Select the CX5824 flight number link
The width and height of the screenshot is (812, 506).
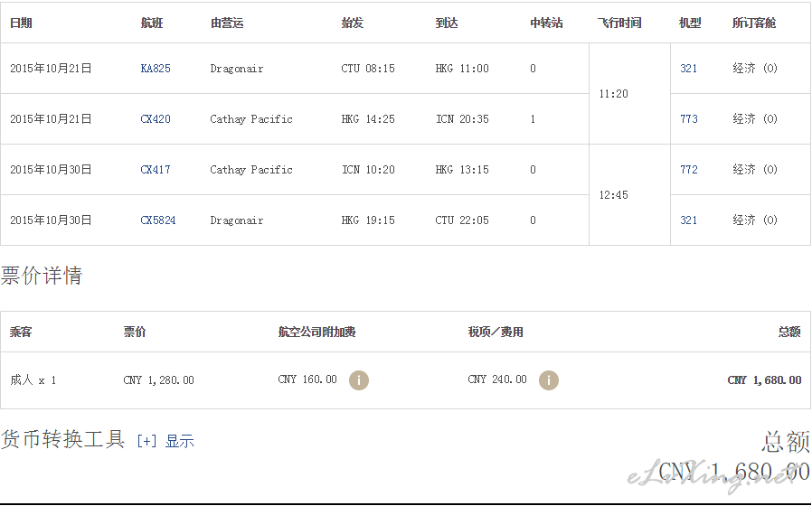coord(158,220)
